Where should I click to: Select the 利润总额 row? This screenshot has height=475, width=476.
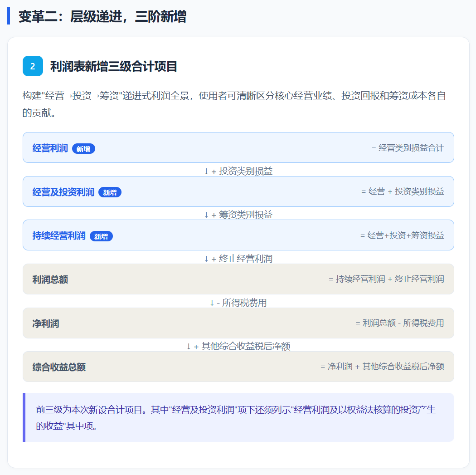(x=238, y=279)
